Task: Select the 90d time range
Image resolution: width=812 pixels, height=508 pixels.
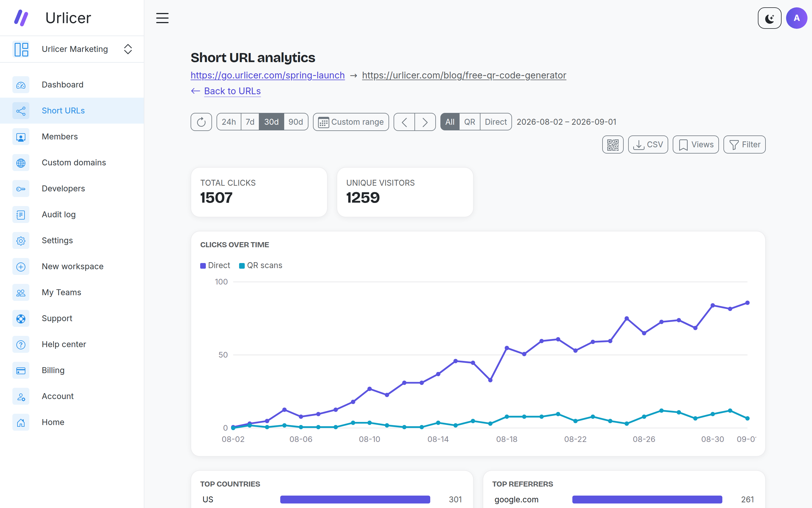Action: coord(296,122)
